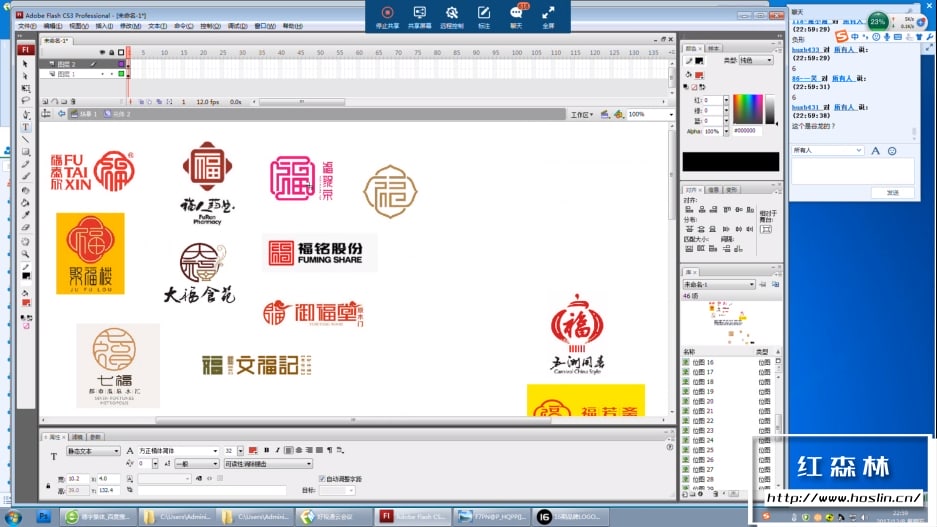Select the Text tool
This screenshot has height=527, width=937.
[x=26, y=127]
